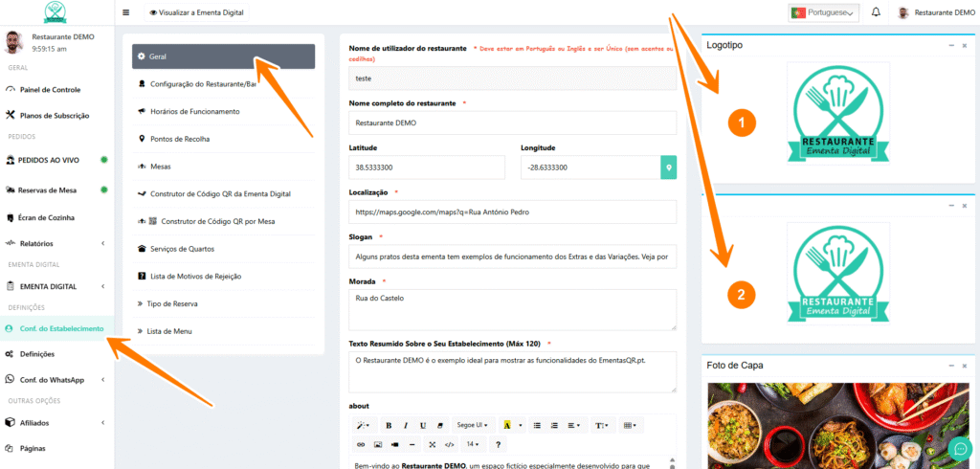This screenshot has height=469, width=980.
Task: Click the map pin button beside Longitude
Action: (x=669, y=167)
